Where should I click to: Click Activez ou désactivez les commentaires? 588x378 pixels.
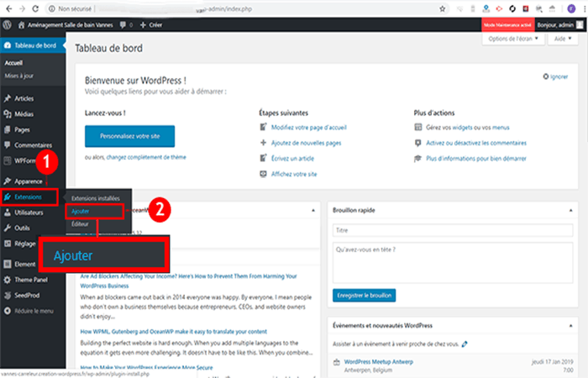pos(476,143)
